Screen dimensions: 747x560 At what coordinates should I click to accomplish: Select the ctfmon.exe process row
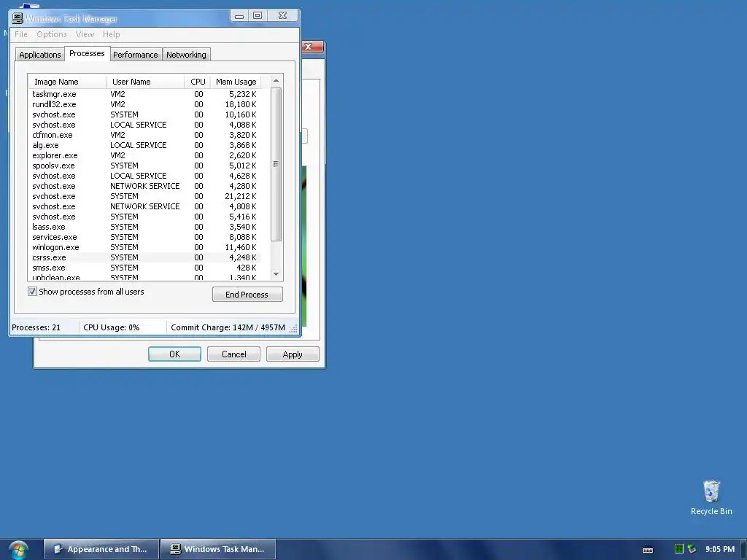click(x=144, y=135)
